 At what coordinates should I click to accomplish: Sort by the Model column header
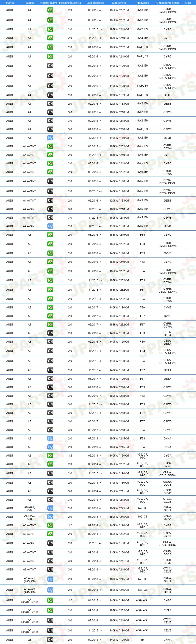click(x=30, y=3)
